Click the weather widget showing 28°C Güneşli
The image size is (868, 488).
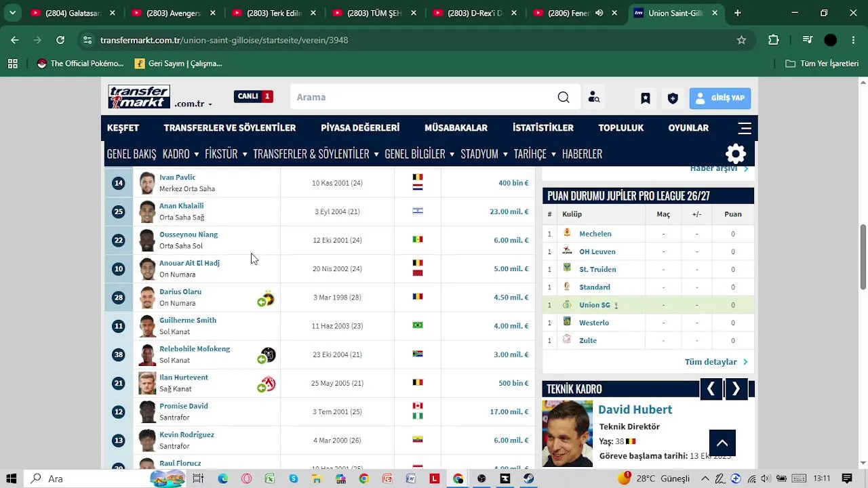654,479
